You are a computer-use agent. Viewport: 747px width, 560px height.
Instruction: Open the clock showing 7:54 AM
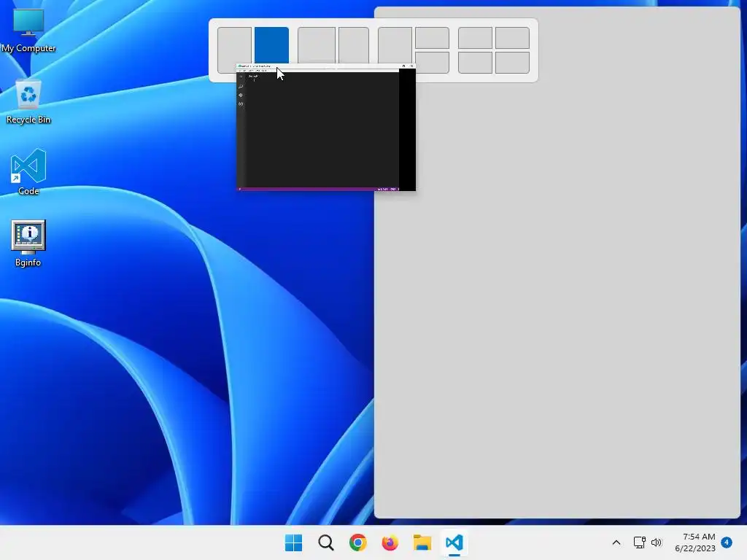pyautogui.click(x=695, y=542)
